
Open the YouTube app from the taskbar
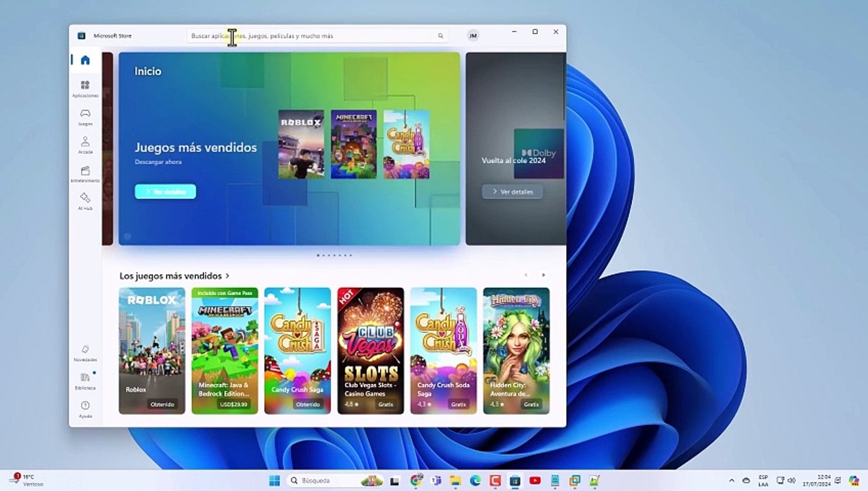point(535,480)
